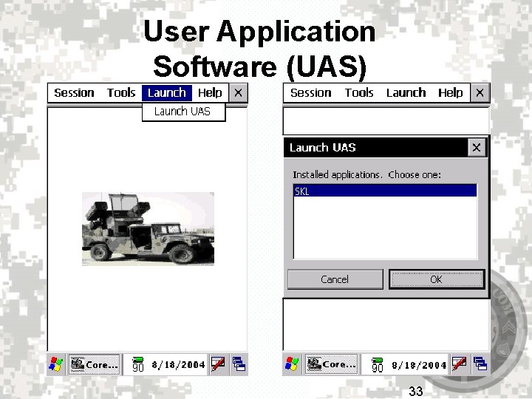Viewport: 532px width, 399px height.
Task: Open Help menu in right window
Action: click(450, 92)
